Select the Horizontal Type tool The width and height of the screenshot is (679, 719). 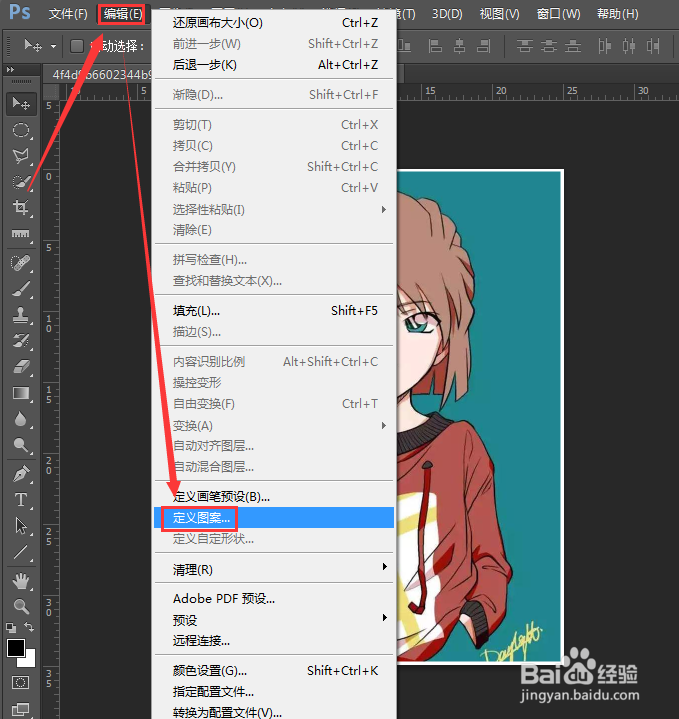coord(21,500)
